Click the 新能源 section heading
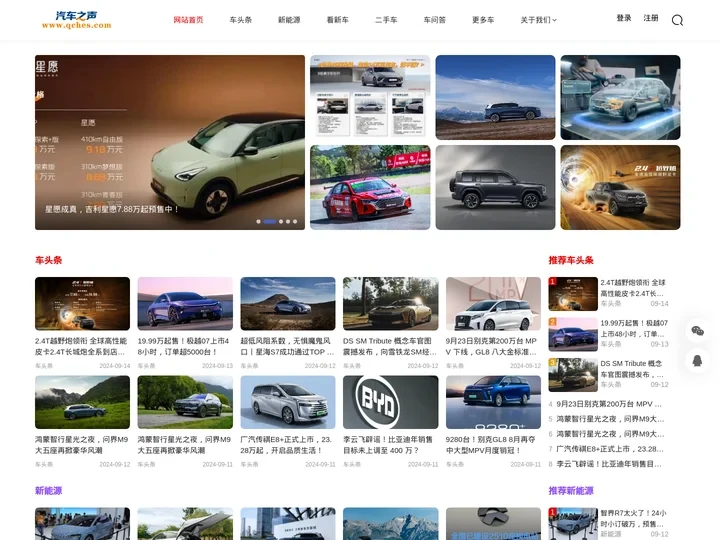720x540 pixels. point(48,490)
